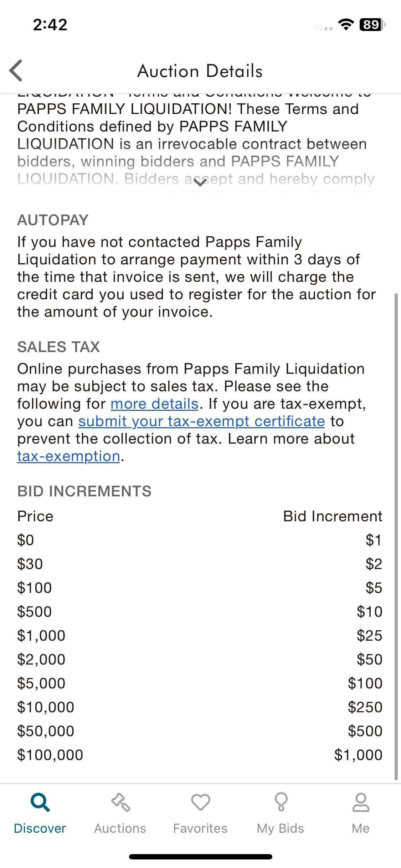
Task: Switch to the Auctions tab label
Action: [120, 828]
